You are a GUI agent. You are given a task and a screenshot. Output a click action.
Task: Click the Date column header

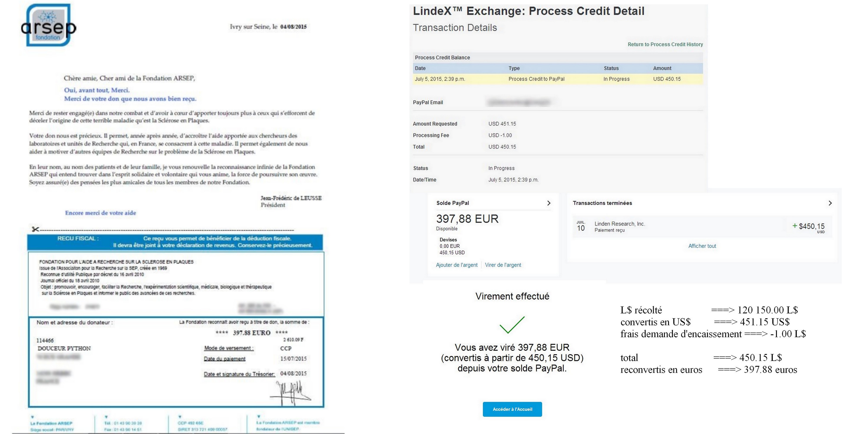(x=420, y=68)
